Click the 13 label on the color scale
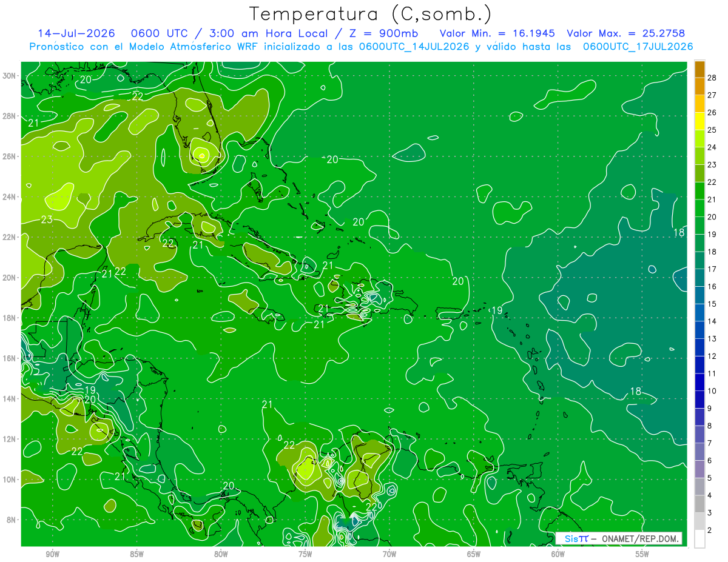 tap(712, 339)
